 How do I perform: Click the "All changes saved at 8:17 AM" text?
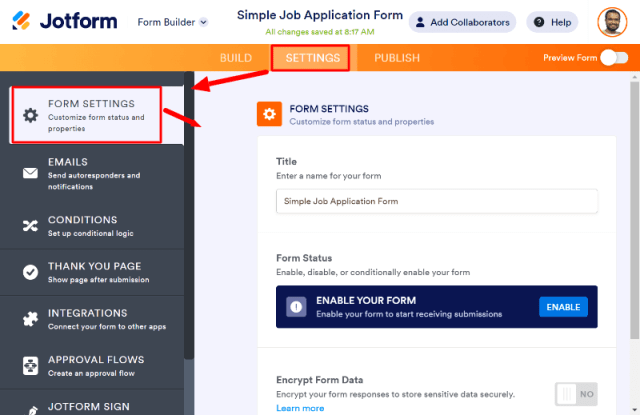pyautogui.click(x=320, y=32)
